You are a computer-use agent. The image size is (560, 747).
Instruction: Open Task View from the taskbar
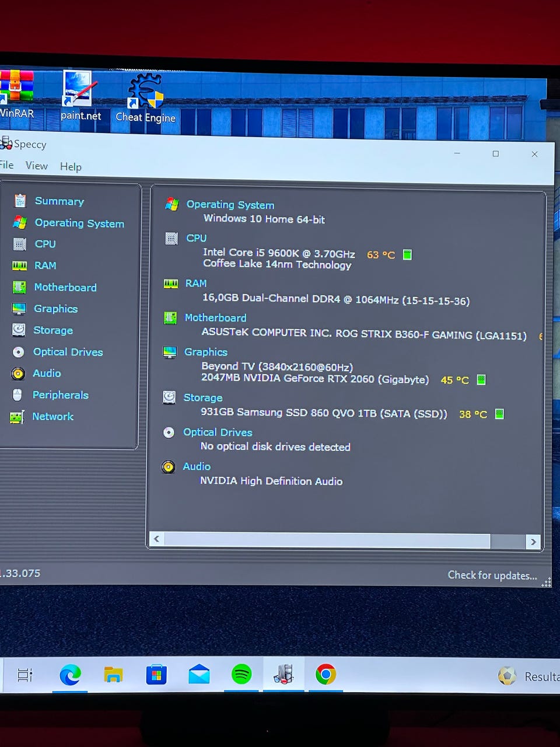coord(24,675)
